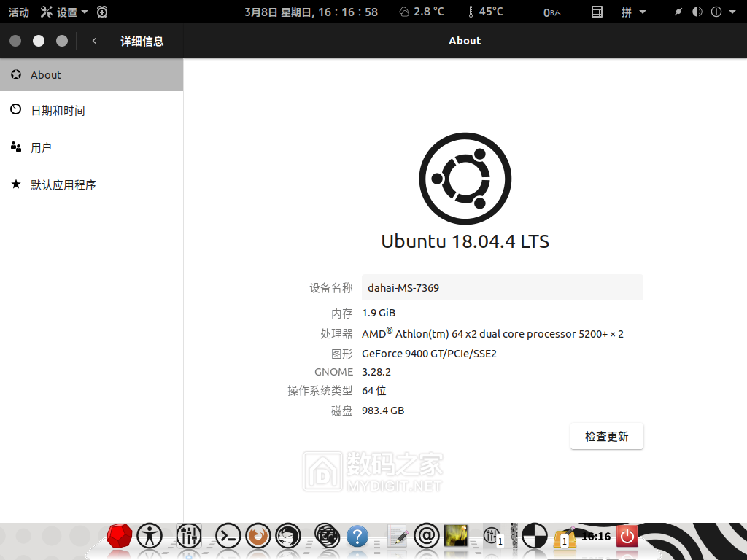Click the 45°C temperature sensor indicator
This screenshot has width=747, height=560.
(485, 12)
